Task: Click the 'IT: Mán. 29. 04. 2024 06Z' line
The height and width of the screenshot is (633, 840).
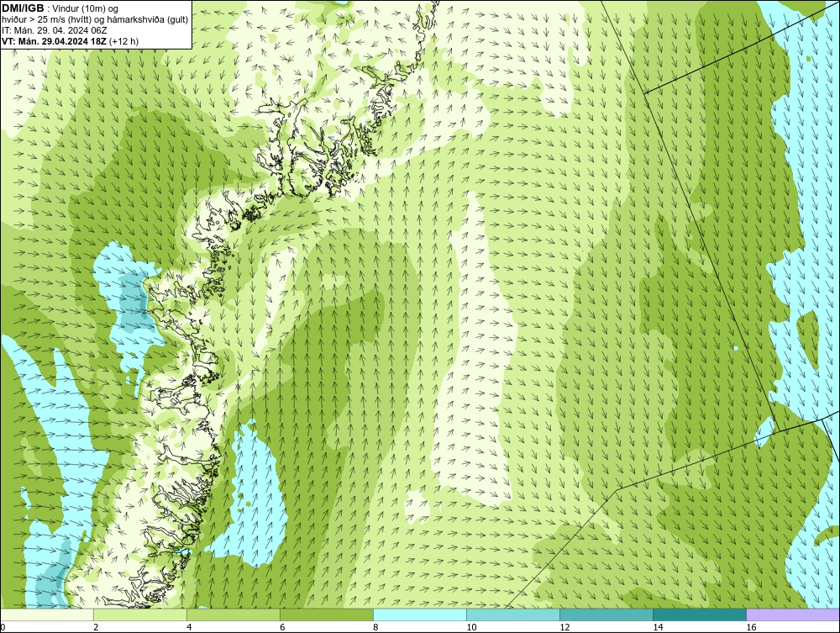Action: click(x=55, y=30)
